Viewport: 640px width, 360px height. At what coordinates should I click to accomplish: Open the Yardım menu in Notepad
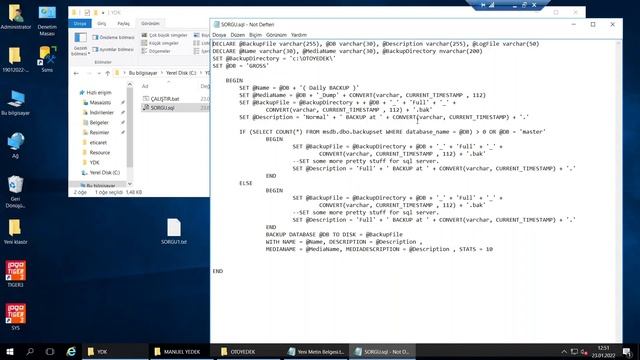(x=299, y=35)
